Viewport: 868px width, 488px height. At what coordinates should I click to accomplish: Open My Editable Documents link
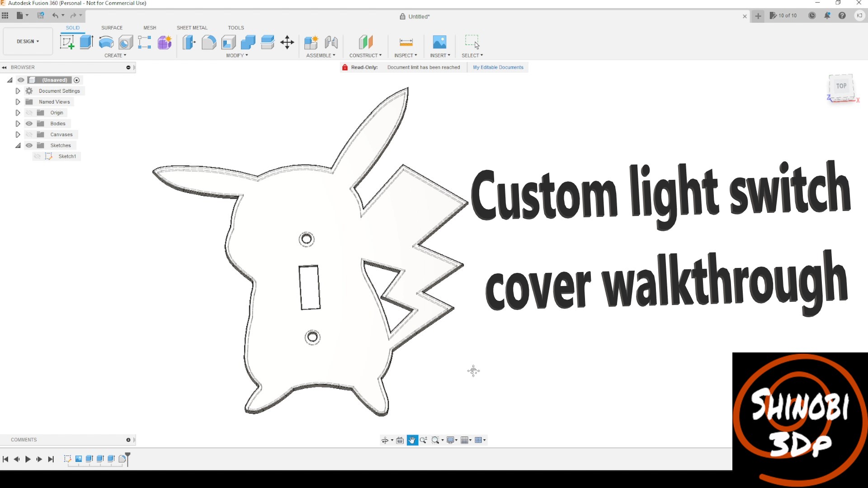(x=498, y=67)
